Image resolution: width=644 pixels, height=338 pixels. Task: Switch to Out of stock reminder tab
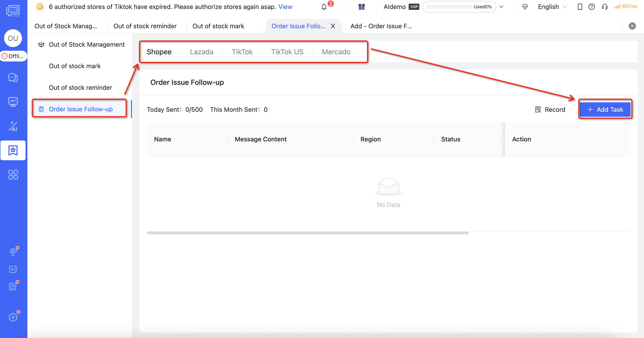point(145,26)
